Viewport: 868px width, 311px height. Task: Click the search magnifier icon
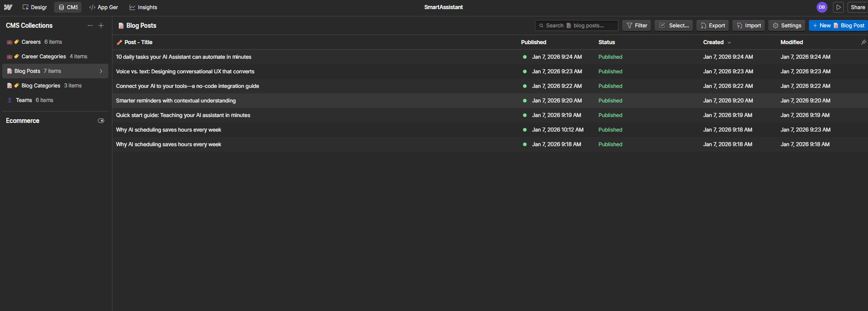pyautogui.click(x=541, y=25)
